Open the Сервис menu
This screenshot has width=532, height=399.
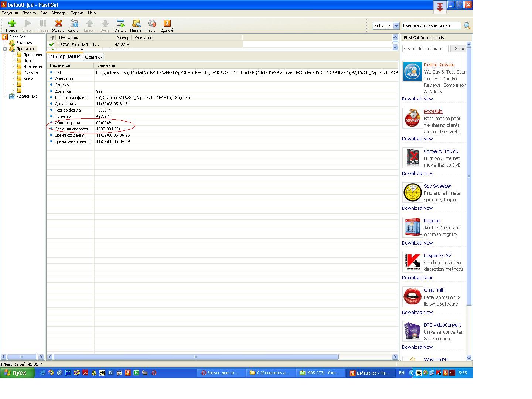[77, 13]
